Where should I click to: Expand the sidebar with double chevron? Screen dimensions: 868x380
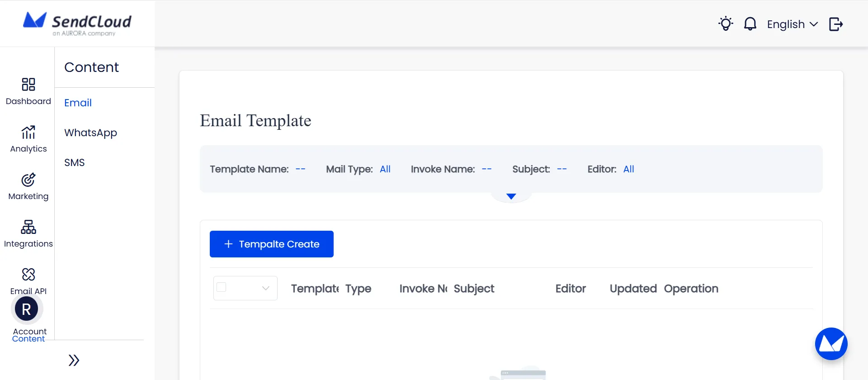click(x=74, y=360)
